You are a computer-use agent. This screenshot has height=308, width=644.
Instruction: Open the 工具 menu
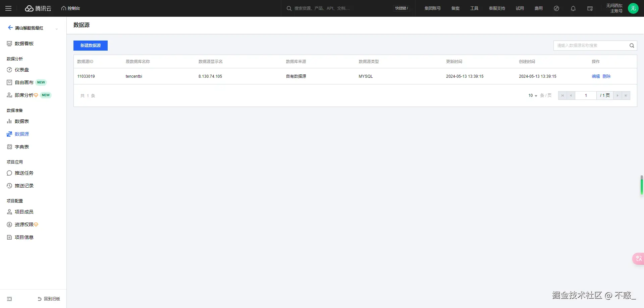474,8
